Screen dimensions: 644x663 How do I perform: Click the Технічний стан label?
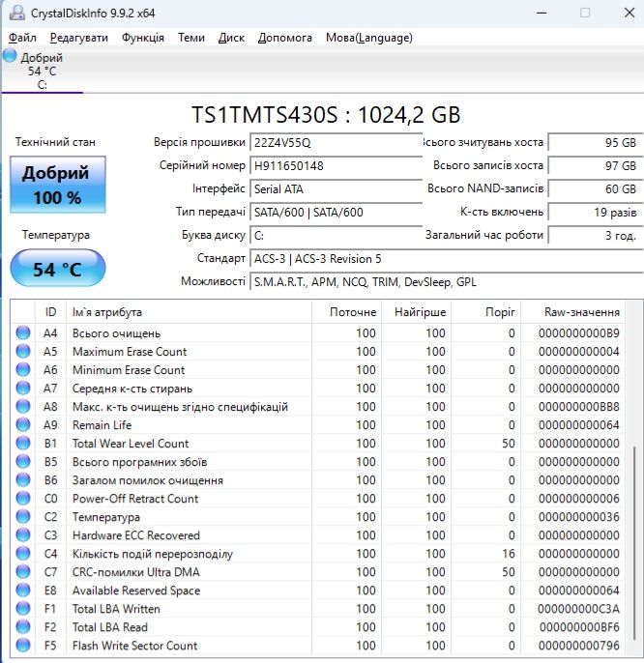pyautogui.click(x=55, y=142)
